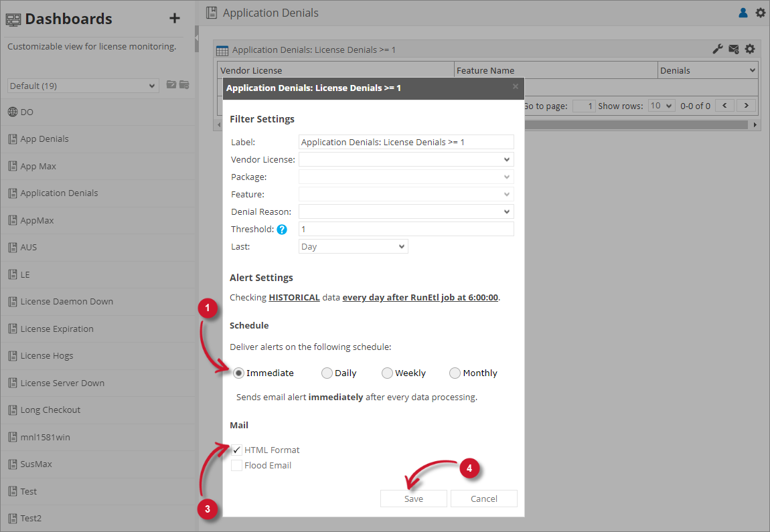Open AppMax dashboard
The width and height of the screenshot is (770, 532).
pos(98,220)
